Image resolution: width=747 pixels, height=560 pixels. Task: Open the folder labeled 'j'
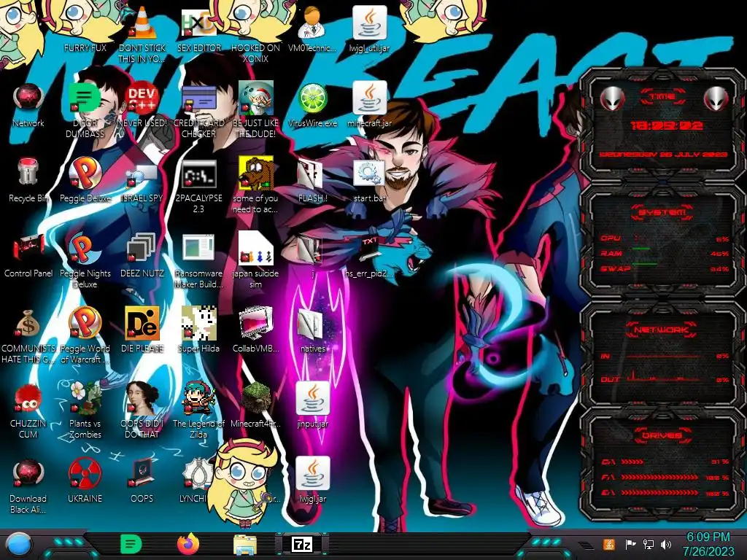pos(311,249)
